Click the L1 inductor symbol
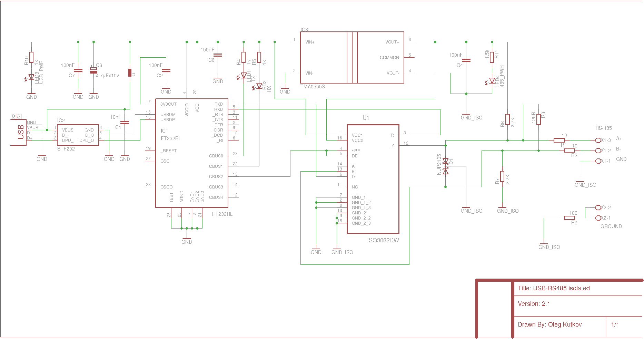Screen dimensions: 644x339 coord(130,72)
